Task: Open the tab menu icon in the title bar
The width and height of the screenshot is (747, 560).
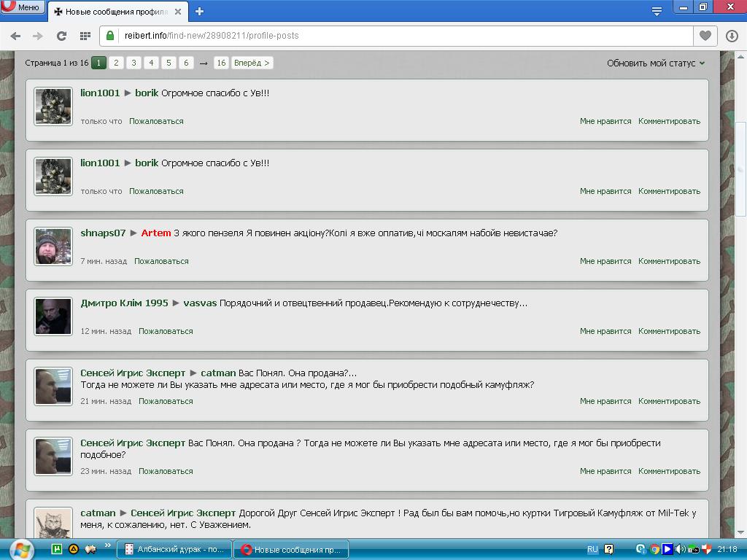Action: pos(657,12)
